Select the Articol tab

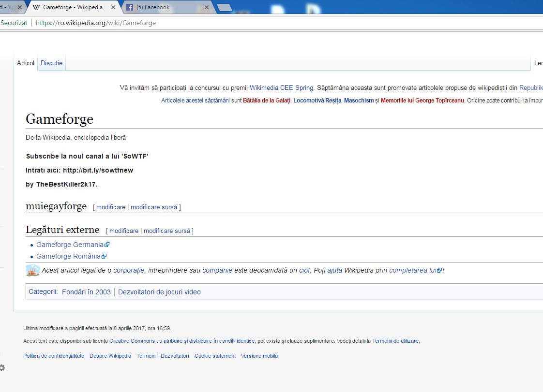(x=26, y=63)
